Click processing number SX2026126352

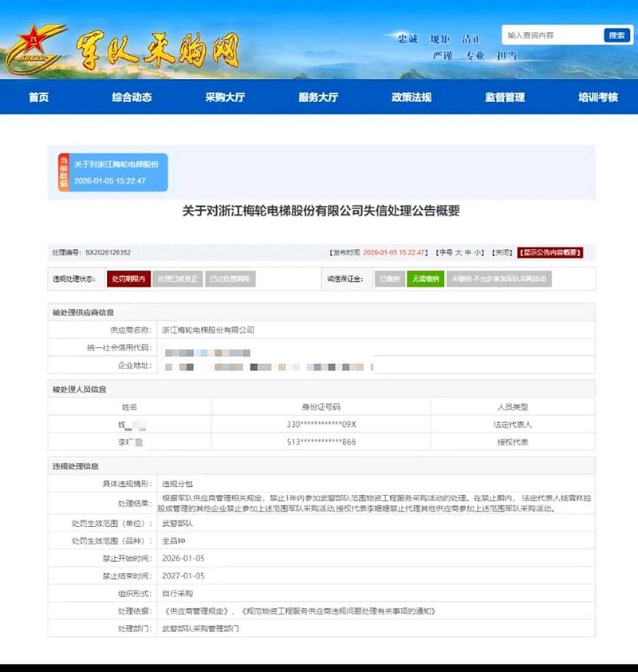108,252
